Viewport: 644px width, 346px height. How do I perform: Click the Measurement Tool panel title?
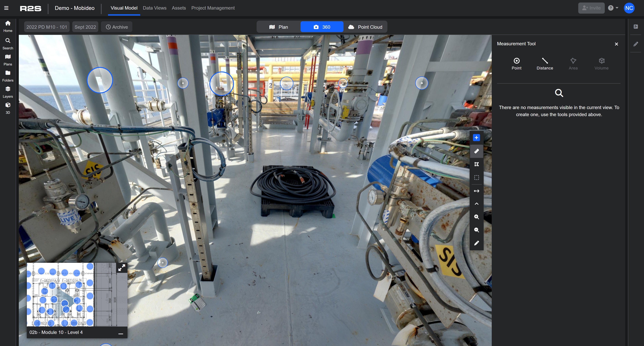516,44
